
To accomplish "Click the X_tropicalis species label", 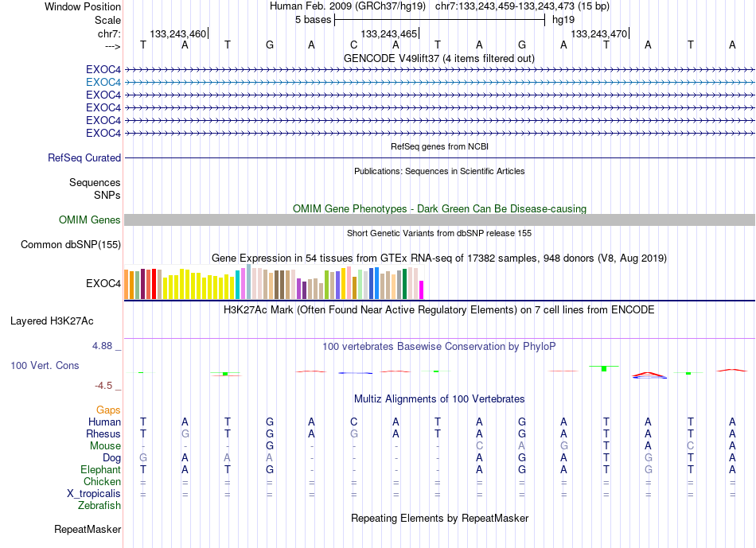I will [94, 494].
